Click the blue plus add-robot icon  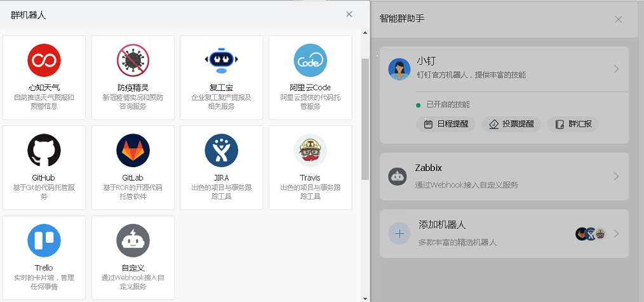click(x=399, y=234)
